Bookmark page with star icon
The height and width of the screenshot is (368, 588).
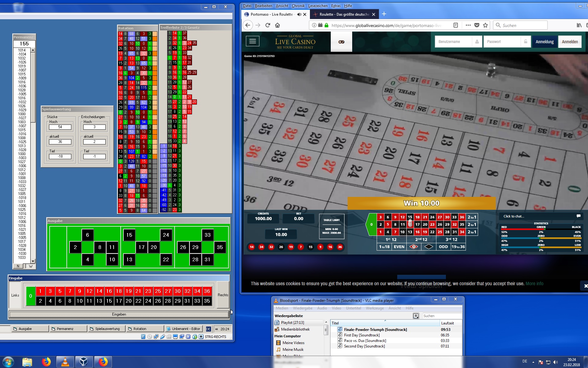click(485, 25)
